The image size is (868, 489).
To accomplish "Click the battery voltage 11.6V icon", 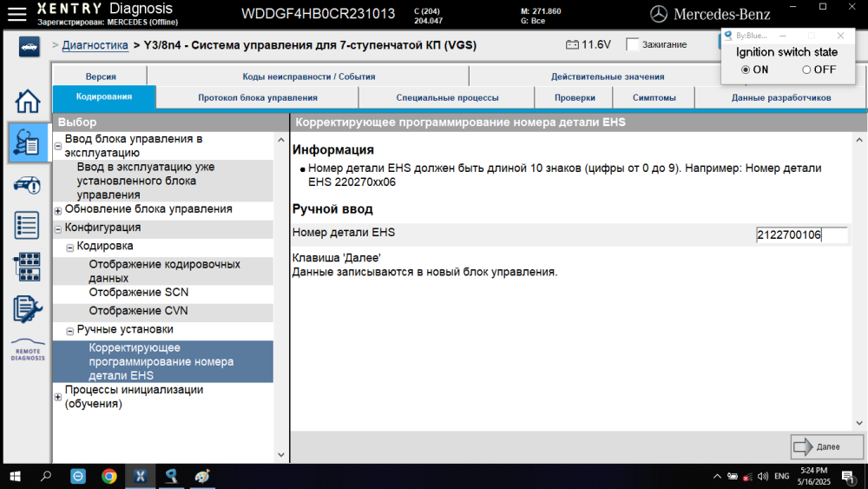I will (x=572, y=44).
